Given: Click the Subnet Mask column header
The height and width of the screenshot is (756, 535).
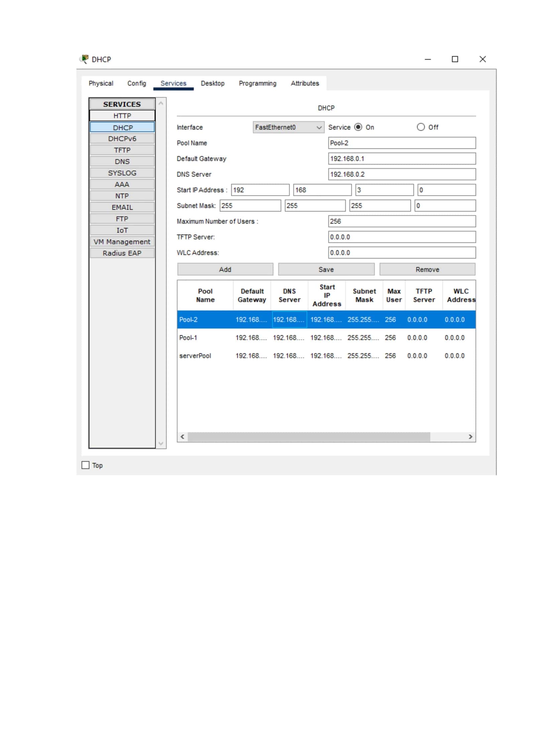Looking at the screenshot, I should 364,295.
